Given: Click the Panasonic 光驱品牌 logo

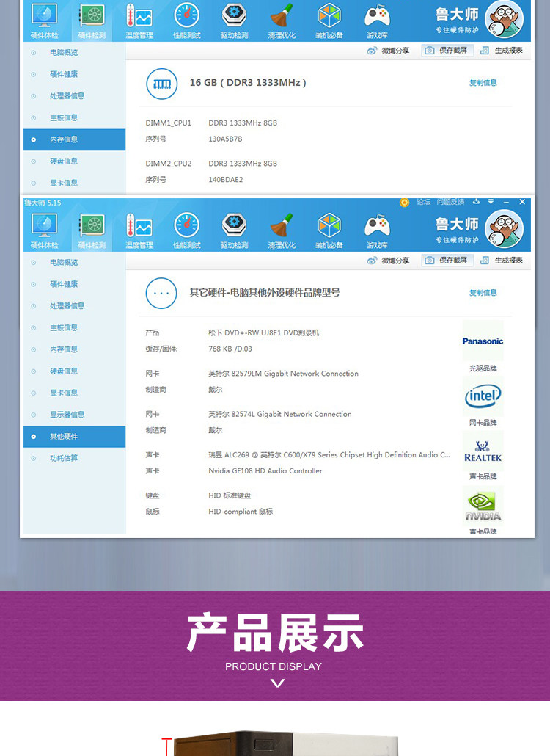Looking at the screenshot, I should click(x=483, y=341).
